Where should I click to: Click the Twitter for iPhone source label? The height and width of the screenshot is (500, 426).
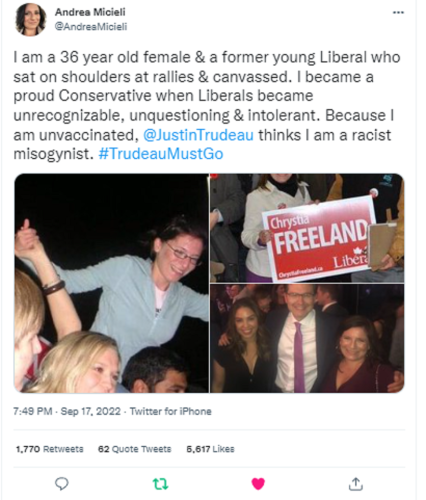click(171, 411)
